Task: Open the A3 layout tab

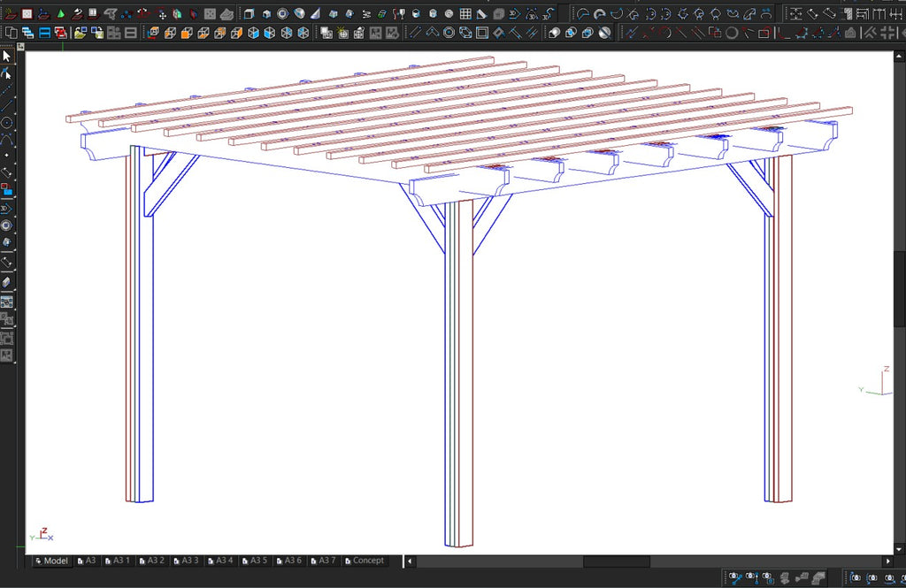Action: [x=87, y=561]
